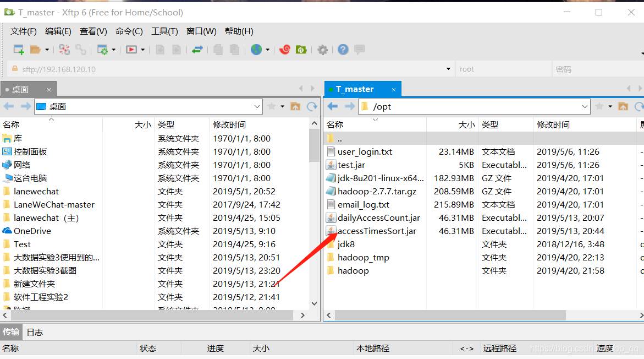Click local pane bookmark star icon
The height and width of the screenshot is (359, 644).
pos(272,106)
